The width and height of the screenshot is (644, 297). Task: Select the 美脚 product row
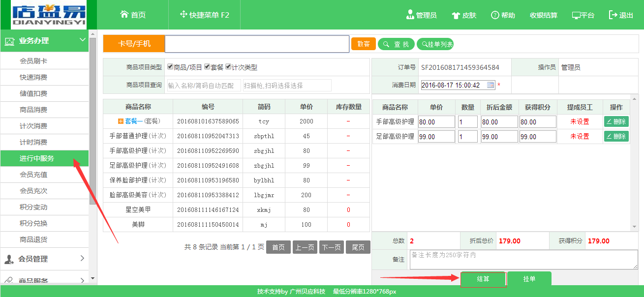236,225
